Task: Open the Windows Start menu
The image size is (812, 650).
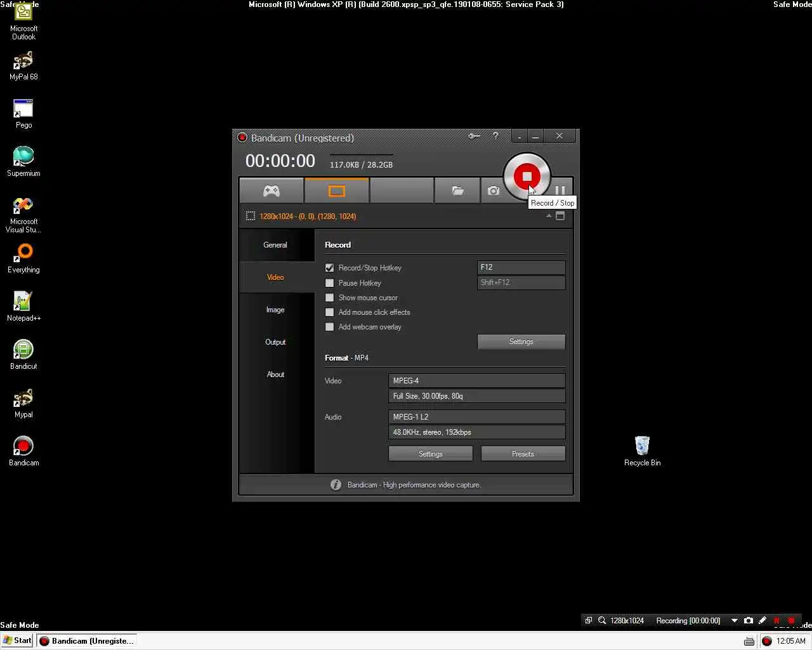Action: 17,640
